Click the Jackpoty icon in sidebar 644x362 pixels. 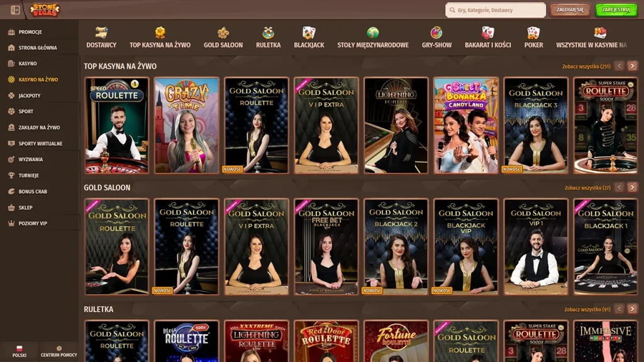tap(11, 96)
